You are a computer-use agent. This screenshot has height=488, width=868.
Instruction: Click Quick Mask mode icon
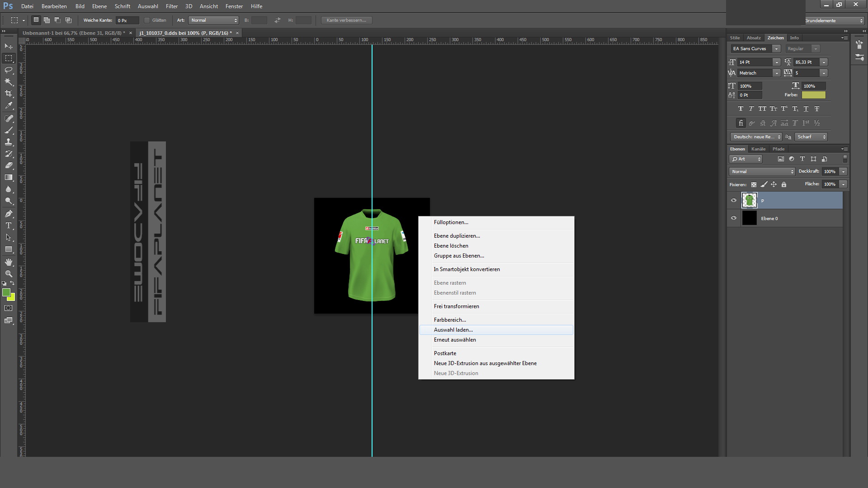pyautogui.click(x=9, y=308)
